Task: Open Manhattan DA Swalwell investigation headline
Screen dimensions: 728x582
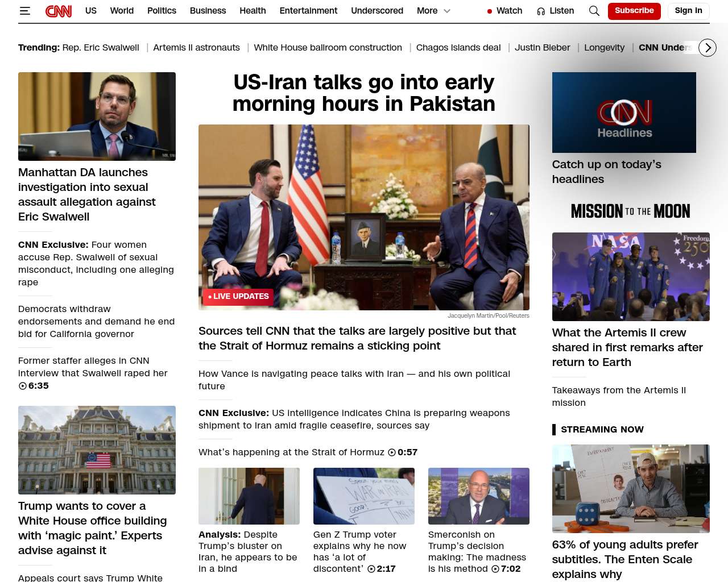Action: 87,194
